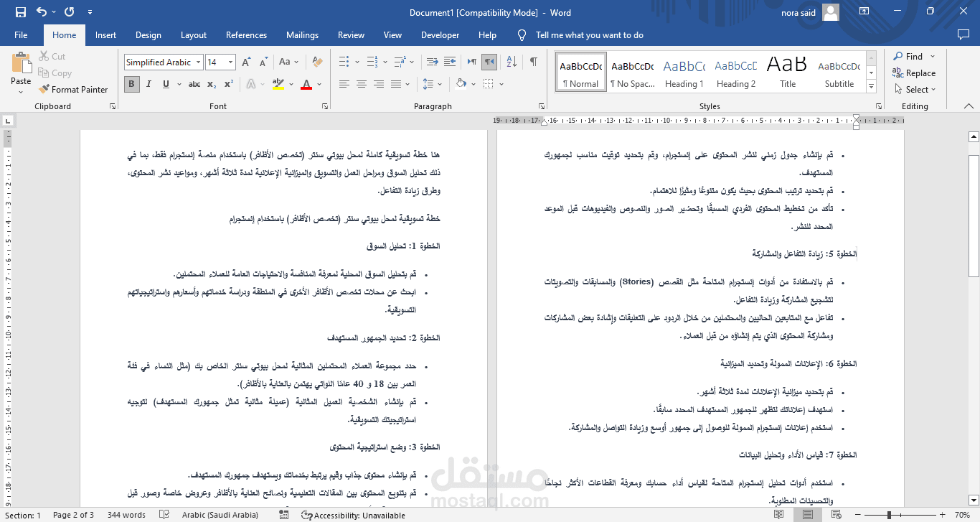This screenshot has width=980, height=522.
Task: Activate Format Painter
Action: pos(72,90)
